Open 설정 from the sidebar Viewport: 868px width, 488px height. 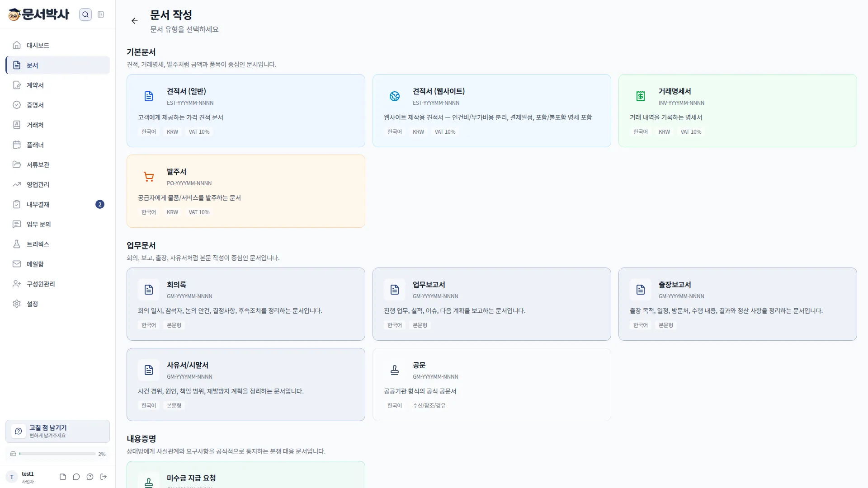click(x=57, y=304)
